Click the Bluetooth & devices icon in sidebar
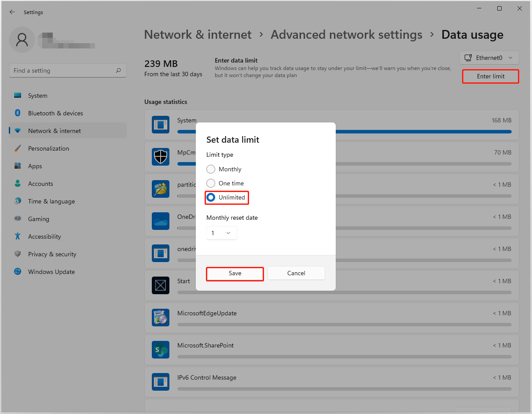Screen dimensions: 532x414 point(18,113)
